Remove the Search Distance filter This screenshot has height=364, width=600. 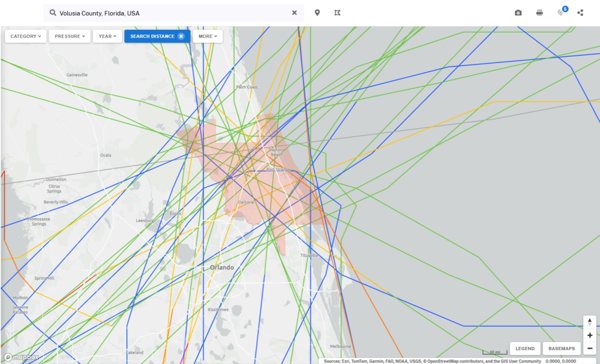(x=181, y=36)
